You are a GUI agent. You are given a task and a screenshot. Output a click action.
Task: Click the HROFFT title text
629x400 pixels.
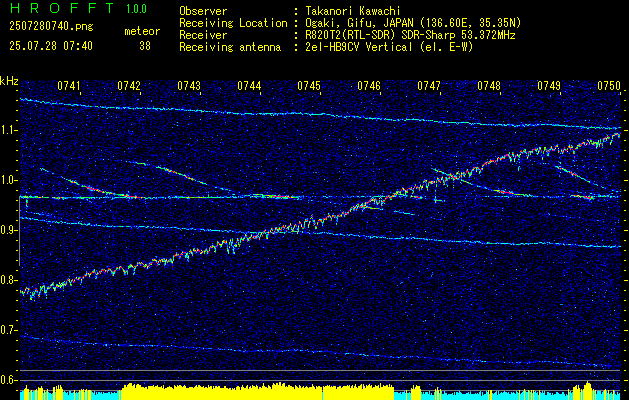(x=62, y=8)
